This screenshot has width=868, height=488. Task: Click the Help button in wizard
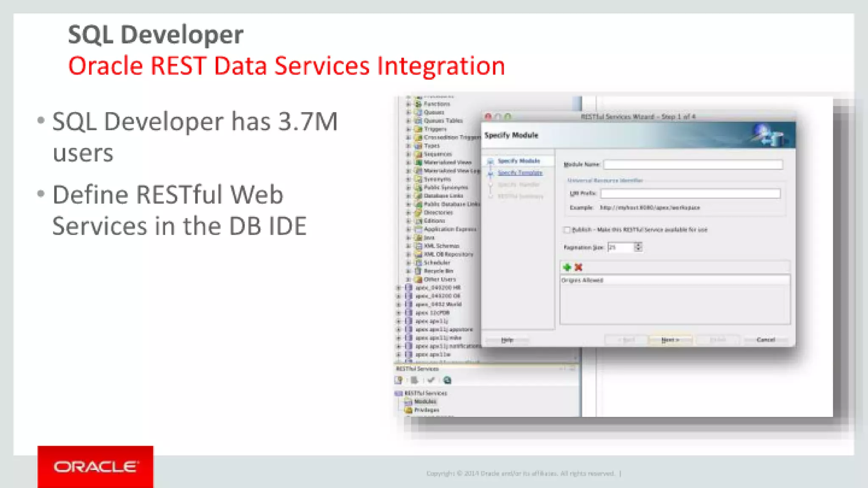(507, 340)
